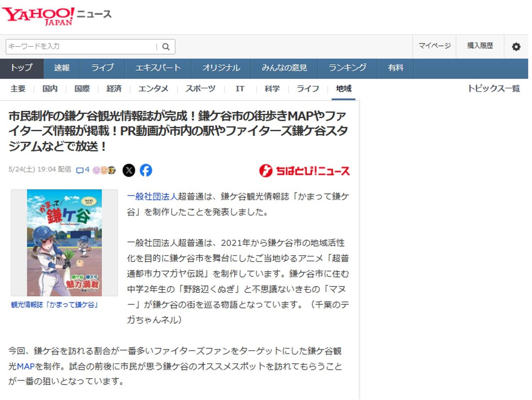Click the search magnifier icon
The width and height of the screenshot is (532, 400).
tap(166, 46)
